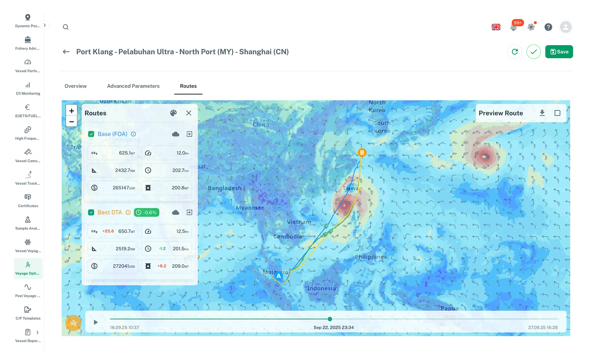Go back using left arrow
Viewport: 601px width, 364px height.
pyautogui.click(x=66, y=52)
